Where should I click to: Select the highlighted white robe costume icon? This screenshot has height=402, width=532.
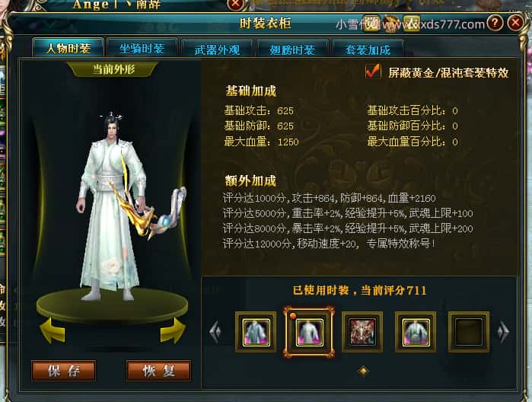pyautogui.click(x=309, y=333)
